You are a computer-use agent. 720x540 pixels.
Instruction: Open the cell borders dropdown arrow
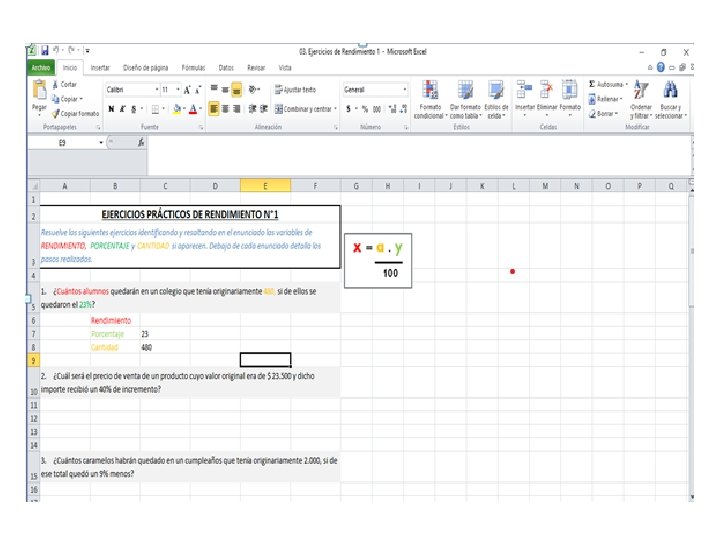coord(163,109)
